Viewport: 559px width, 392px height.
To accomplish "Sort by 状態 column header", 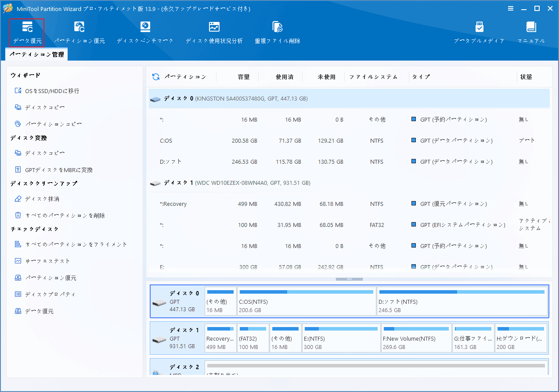I will click(526, 77).
